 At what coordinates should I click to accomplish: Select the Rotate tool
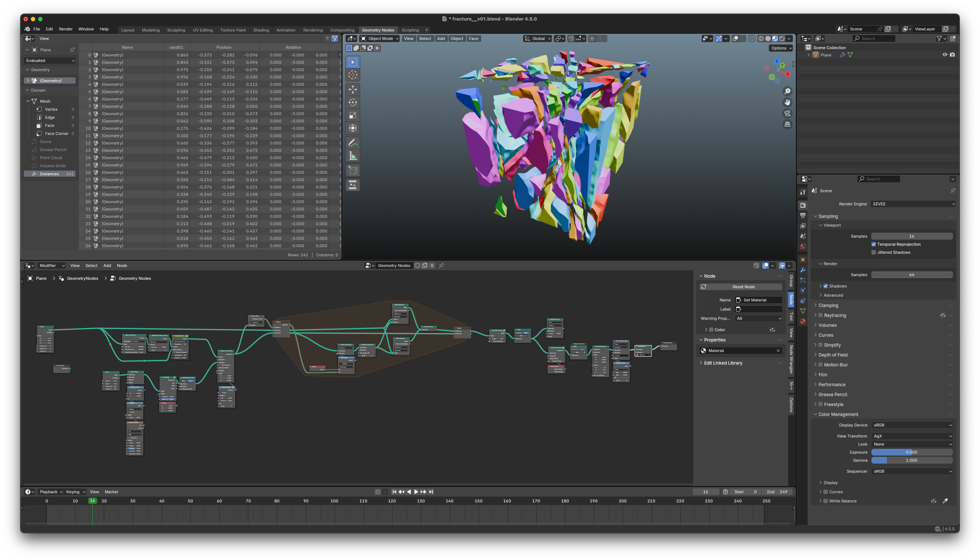tap(353, 102)
